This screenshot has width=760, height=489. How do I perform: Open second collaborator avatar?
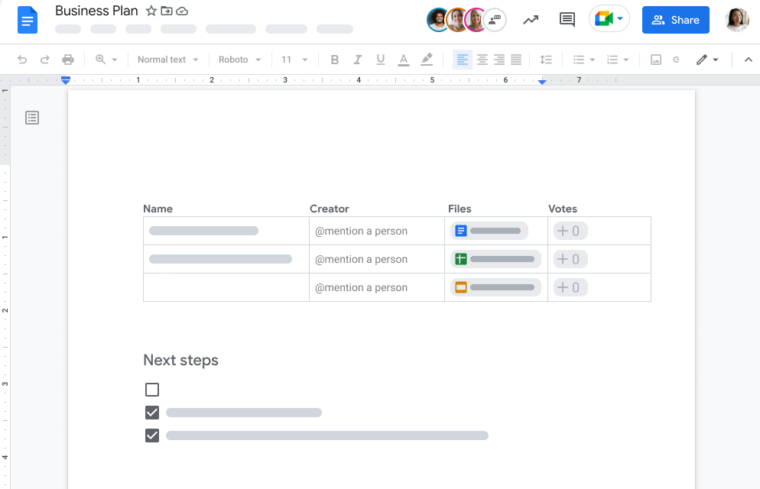(457, 20)
